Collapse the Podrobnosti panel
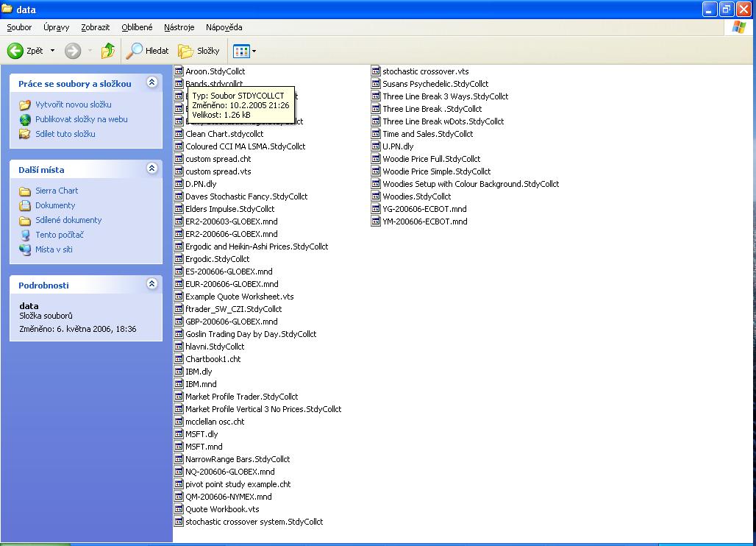 (152, 283)
